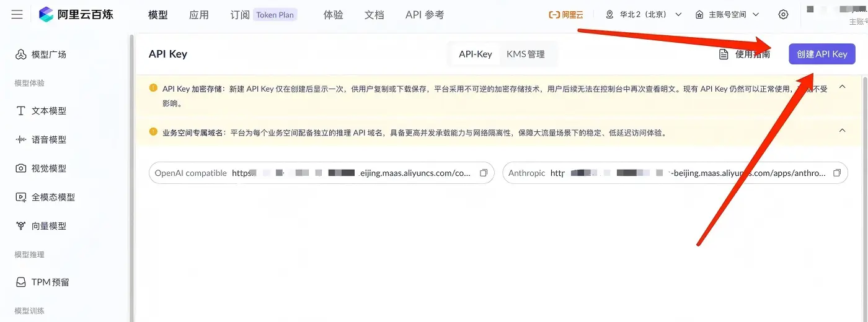Click the 文本模型 text icon
The image size is (868, 322).
[x=21, y=111]
